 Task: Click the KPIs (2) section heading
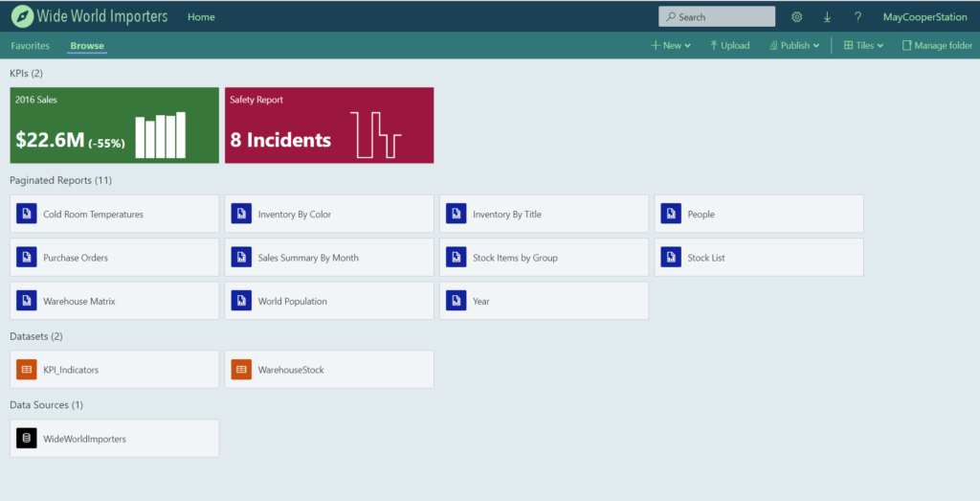tap(26, 73)
